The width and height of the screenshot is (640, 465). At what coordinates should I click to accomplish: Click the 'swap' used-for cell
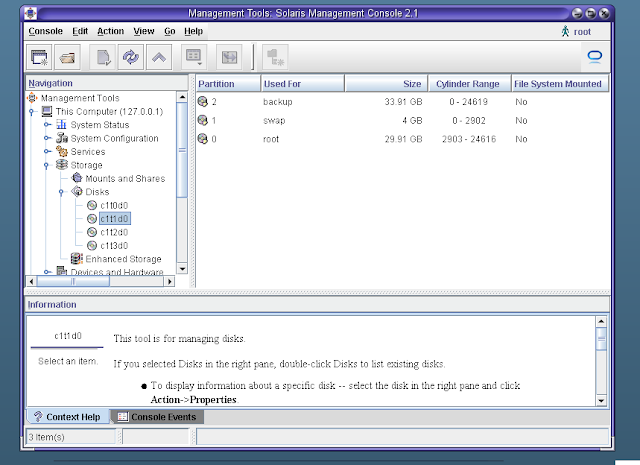pos(274,121)
